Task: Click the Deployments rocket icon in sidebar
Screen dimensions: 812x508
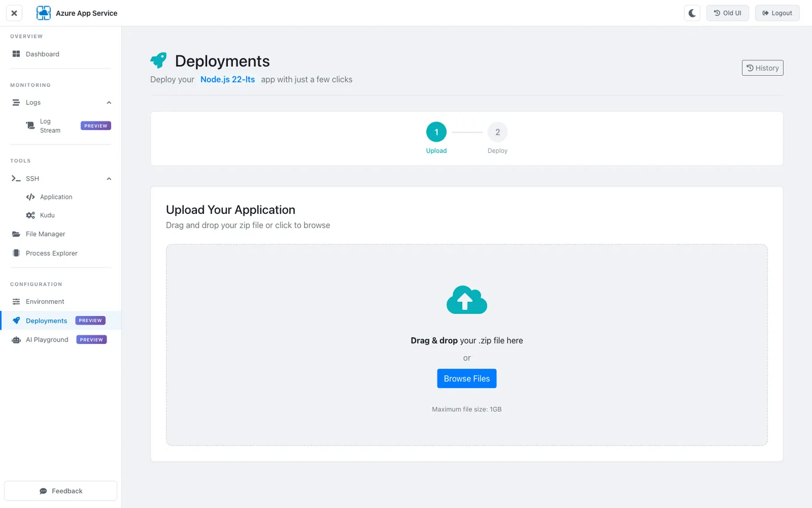Action: tap(16, 321)
